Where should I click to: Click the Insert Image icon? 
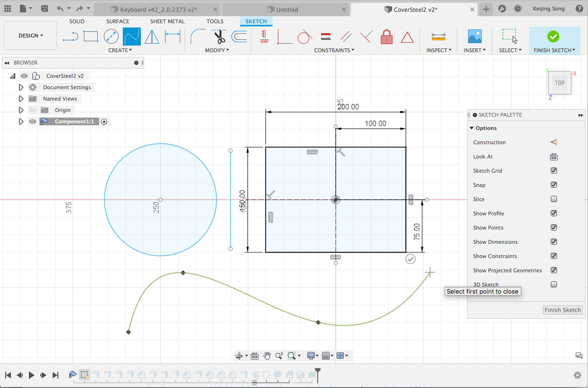474,37
